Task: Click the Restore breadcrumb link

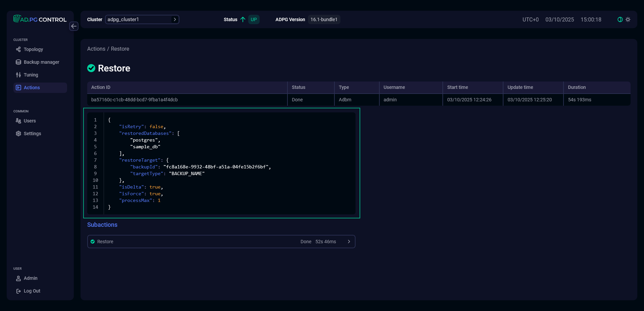Action: coord(120,49)
